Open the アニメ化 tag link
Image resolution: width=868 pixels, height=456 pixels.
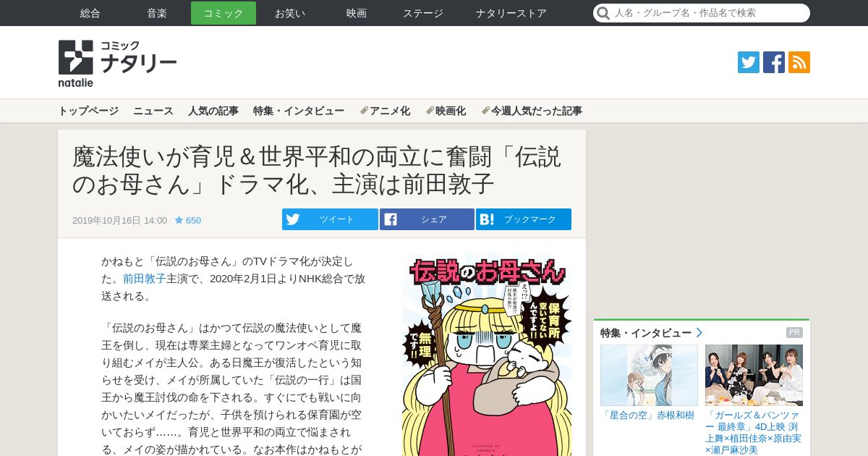(385, 111)
